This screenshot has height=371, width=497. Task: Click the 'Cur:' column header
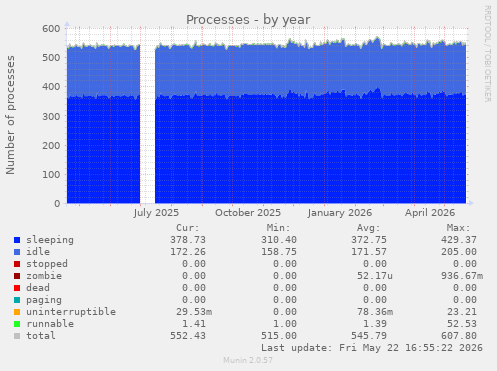click(x=188, y=228)
